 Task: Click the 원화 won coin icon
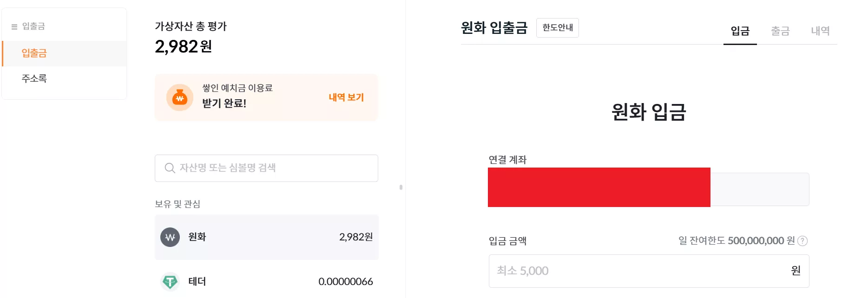170,237
